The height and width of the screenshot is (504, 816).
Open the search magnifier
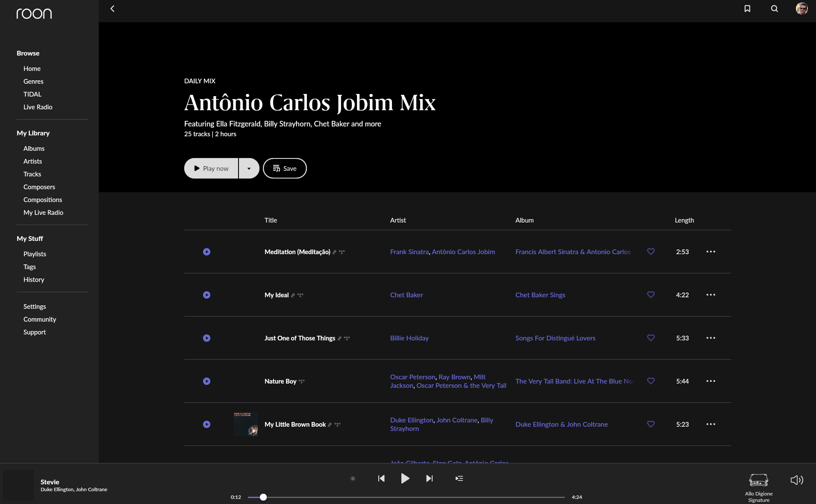pyautogui.click(x=774, y=9)
